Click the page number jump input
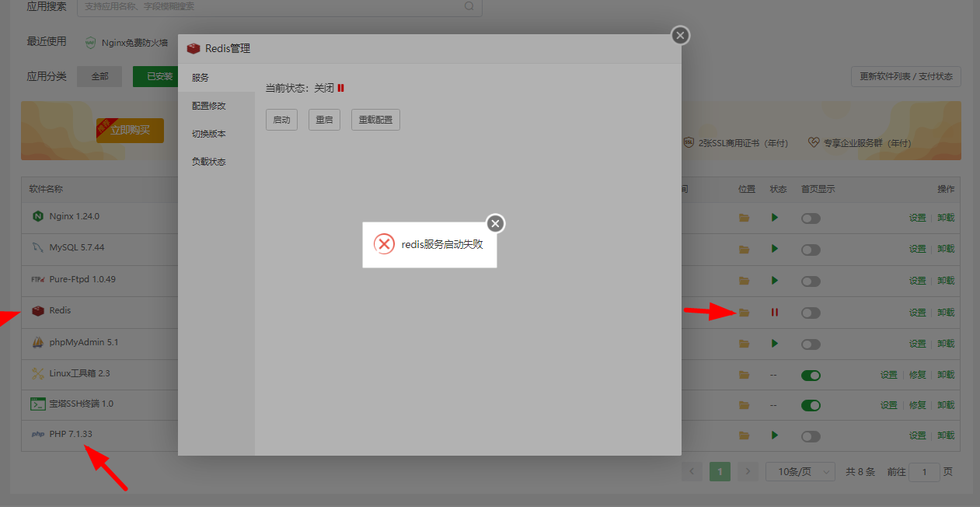This screenshot has width=980, height=507. pyautogui.click(x=925, y=471)
